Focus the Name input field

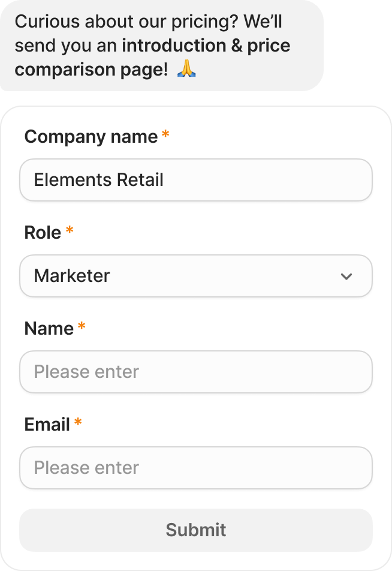196,372
